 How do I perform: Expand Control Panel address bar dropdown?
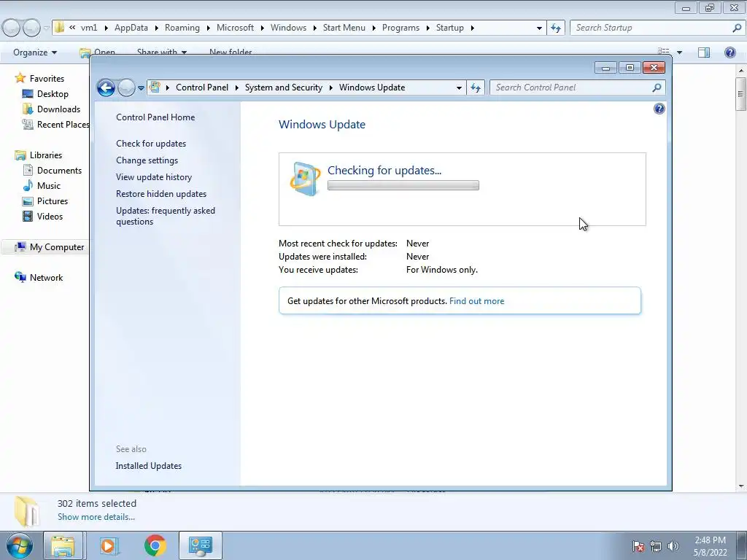point(459,88)
